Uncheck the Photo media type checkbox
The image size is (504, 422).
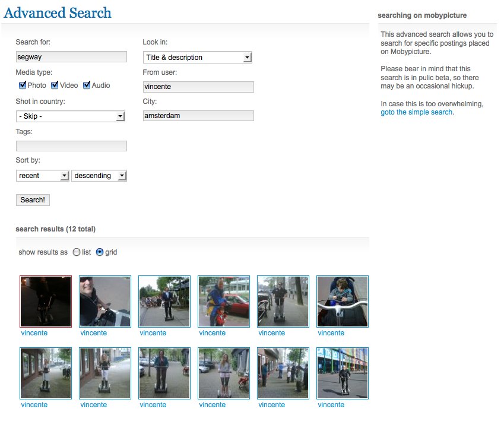click(23, 85)
